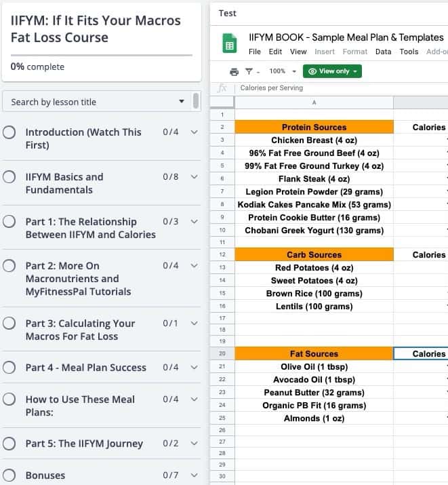This screenshot has width=448, height=485.
Task: Select Kodiak Cakes Pancake Mix cell
Action: coord(314,205)
